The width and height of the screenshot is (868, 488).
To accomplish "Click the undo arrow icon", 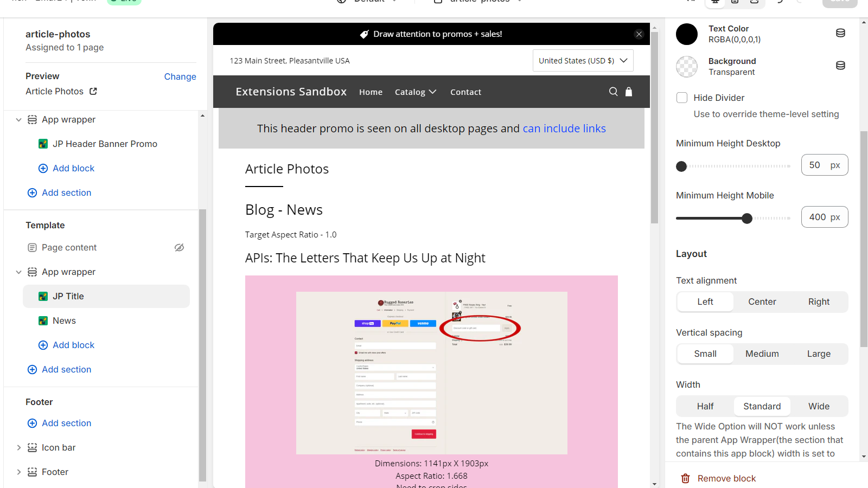I will pos(780,3).
